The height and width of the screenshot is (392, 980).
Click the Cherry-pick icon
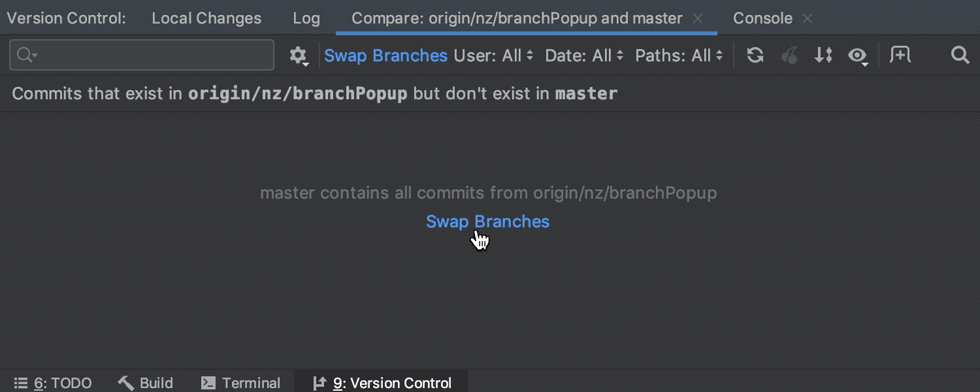coord(789,56)
